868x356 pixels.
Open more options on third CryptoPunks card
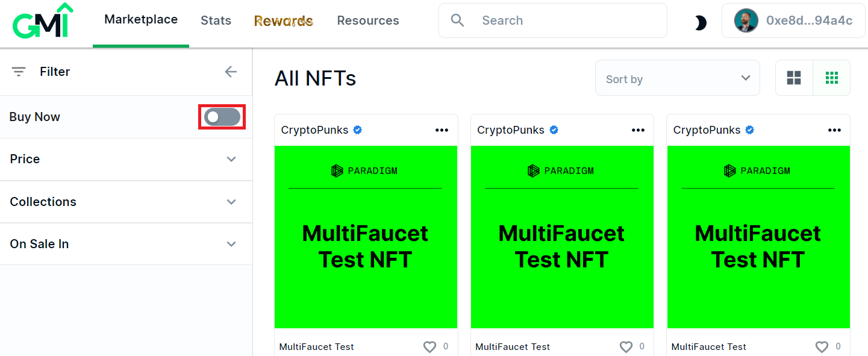coord(834,130)
